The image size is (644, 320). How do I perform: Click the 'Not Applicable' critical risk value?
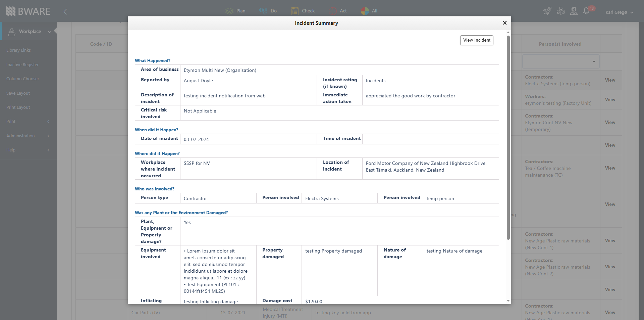pyautogui.click(x=200, y=111)
